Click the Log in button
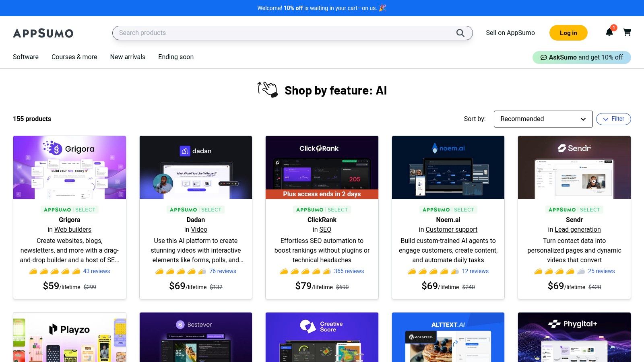The image size is (644, 362). [568, 33]
